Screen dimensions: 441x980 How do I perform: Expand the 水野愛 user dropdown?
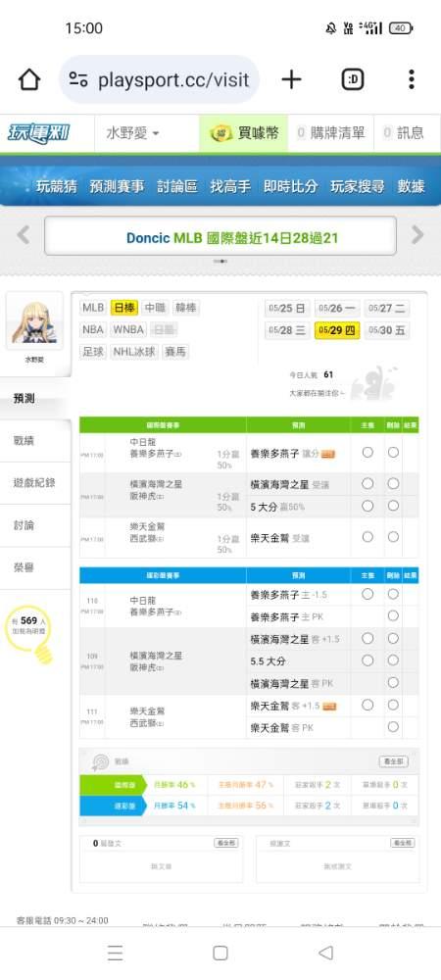133,133
